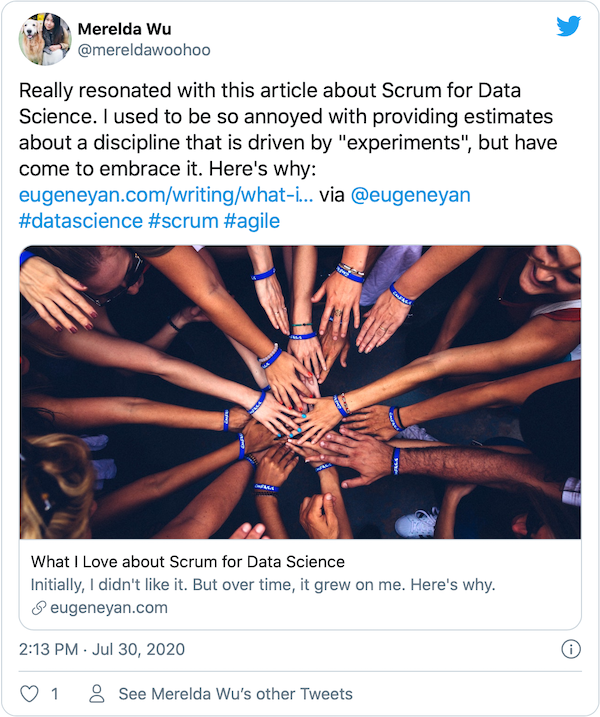Click the like count number

point(55,693)
